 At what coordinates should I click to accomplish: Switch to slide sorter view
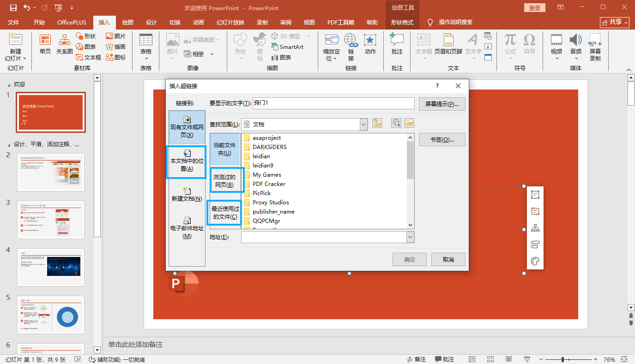[x=490, y=359]
